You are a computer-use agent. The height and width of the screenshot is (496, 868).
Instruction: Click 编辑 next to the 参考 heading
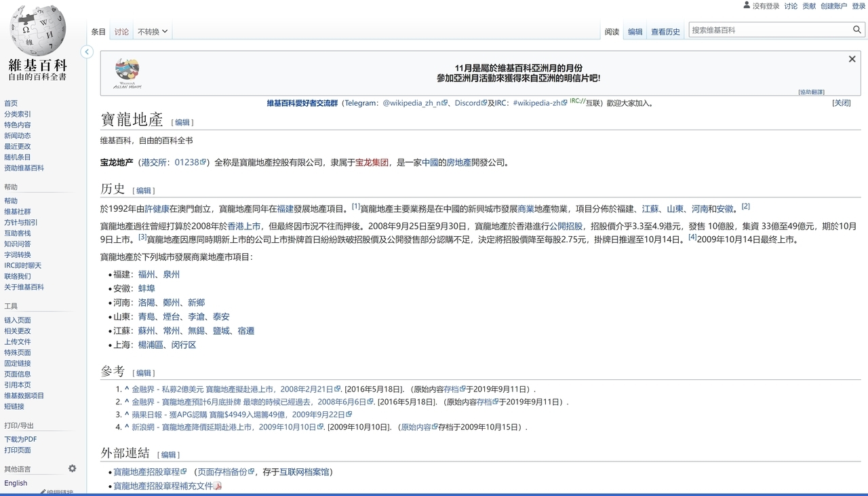144,373
